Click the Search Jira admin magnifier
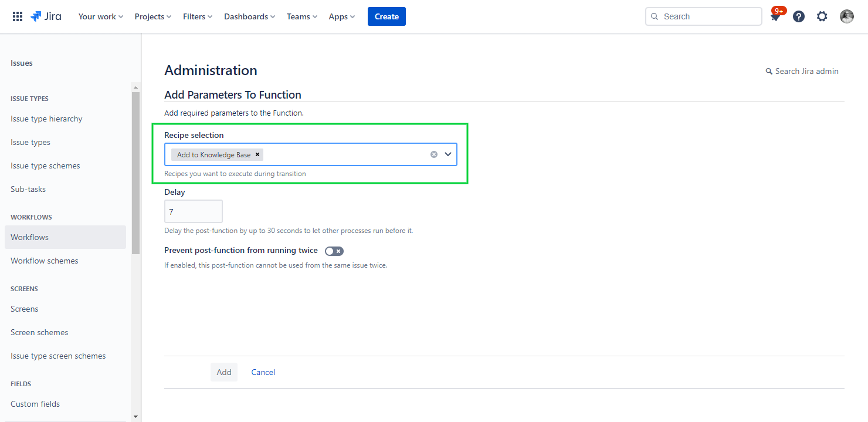The image size is (868, 422). 769,71
